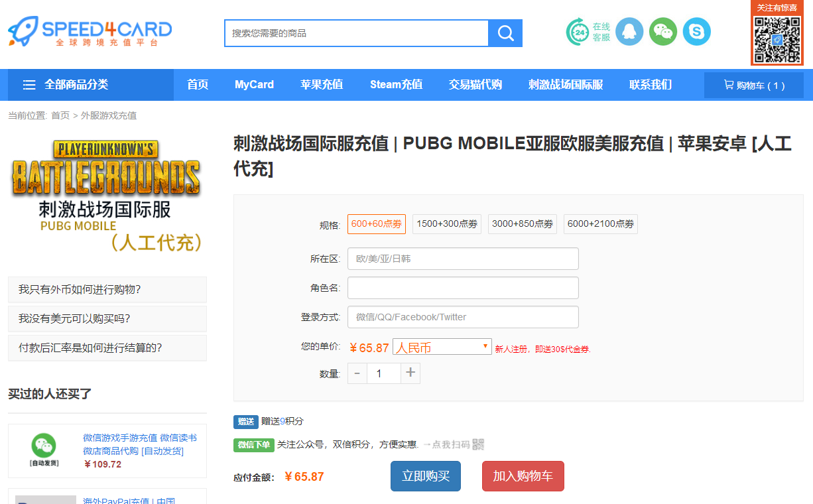
Task: Click the search magnifier button
Action: point(505,33)
